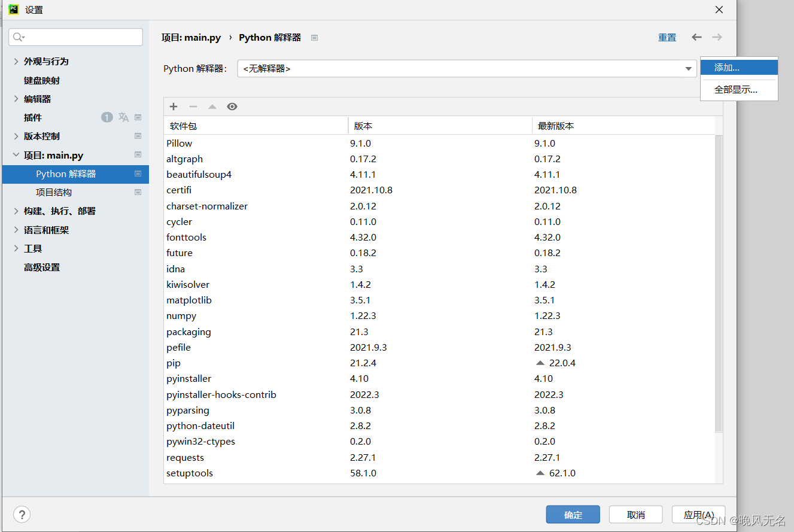Viewport: 794px width, 532px height.
Task: Click 版本 column header
Action: click(x=440, y=126)
